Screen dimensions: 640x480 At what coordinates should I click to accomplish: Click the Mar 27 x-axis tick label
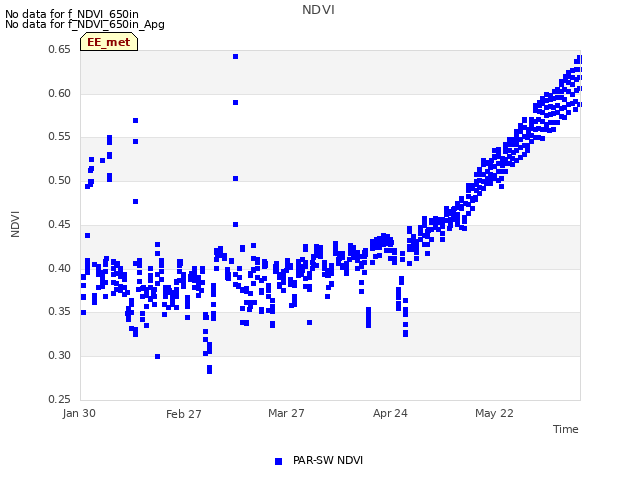pyautogui.click(x=286, y=413)
